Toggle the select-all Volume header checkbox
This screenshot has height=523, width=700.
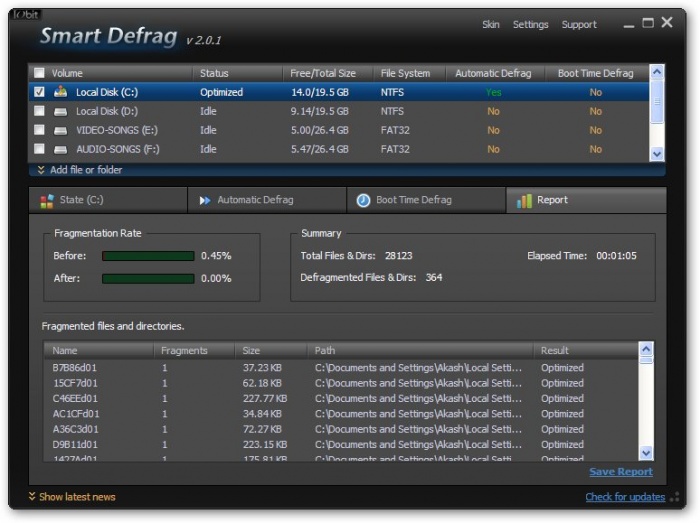pos(39,73)
